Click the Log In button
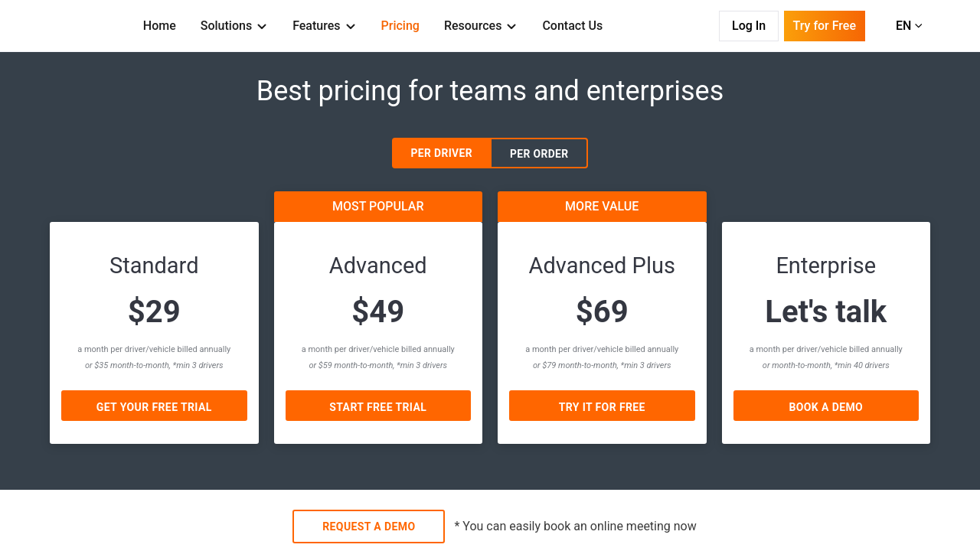The height and width of the screenshot is (551, 980). click(748, 26)
